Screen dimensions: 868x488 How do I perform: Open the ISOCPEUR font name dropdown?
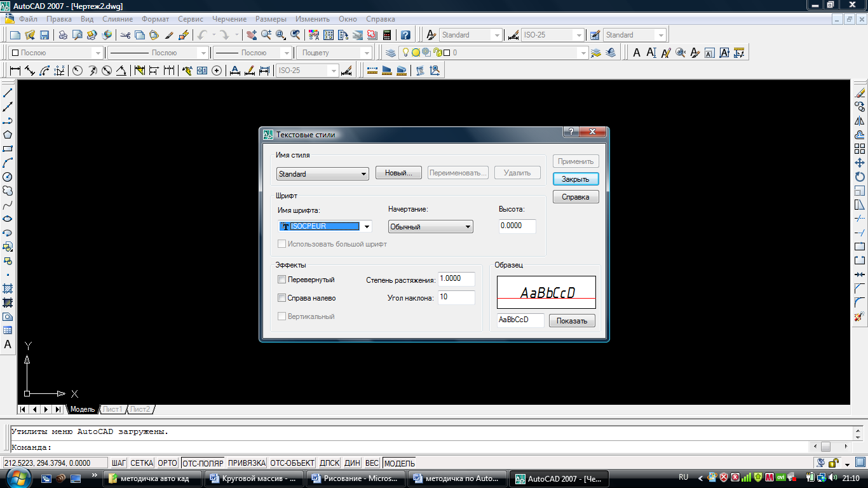click(x=366, y=226)
